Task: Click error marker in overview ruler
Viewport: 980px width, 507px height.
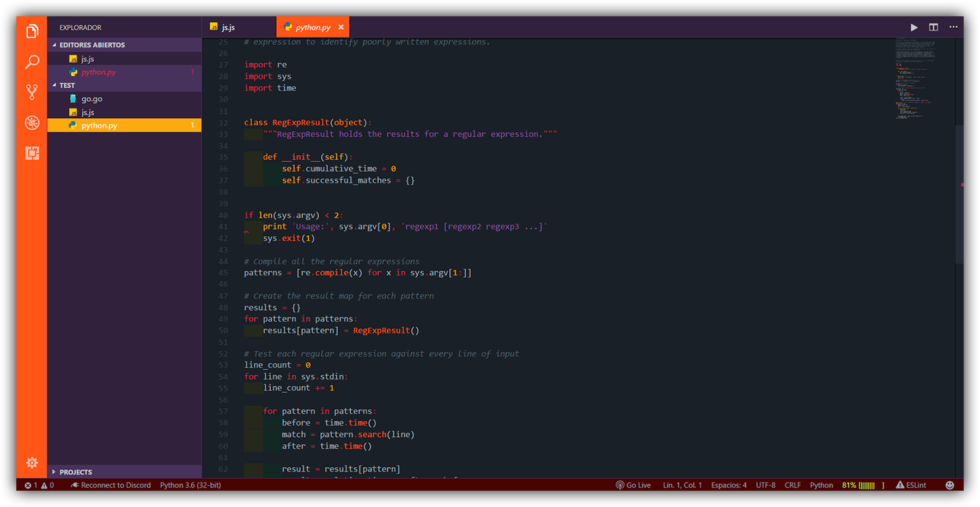Action: click(x=962, y=185)
